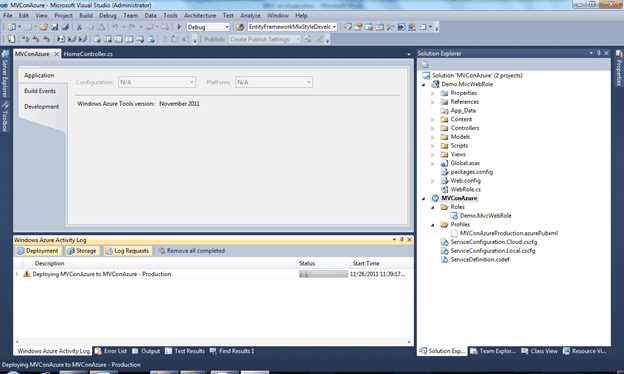Toggle the Deployment filter button

(x=38, y=251)
